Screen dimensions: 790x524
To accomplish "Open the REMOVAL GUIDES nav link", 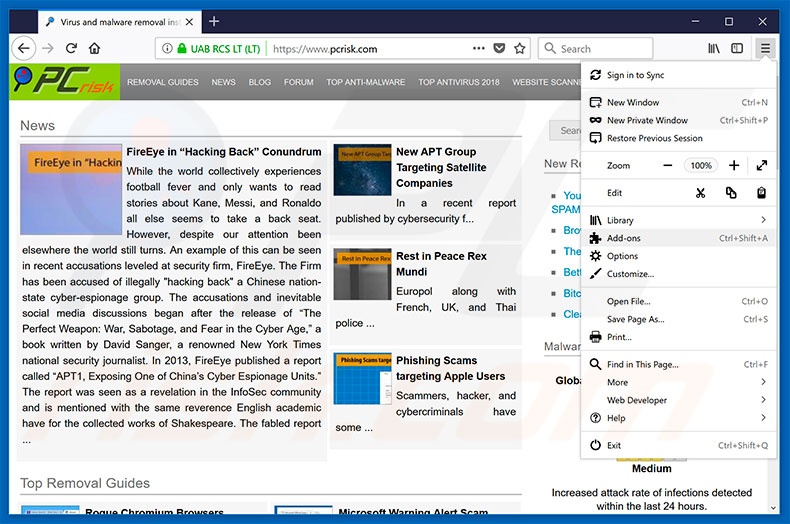I will pos(163,82).
